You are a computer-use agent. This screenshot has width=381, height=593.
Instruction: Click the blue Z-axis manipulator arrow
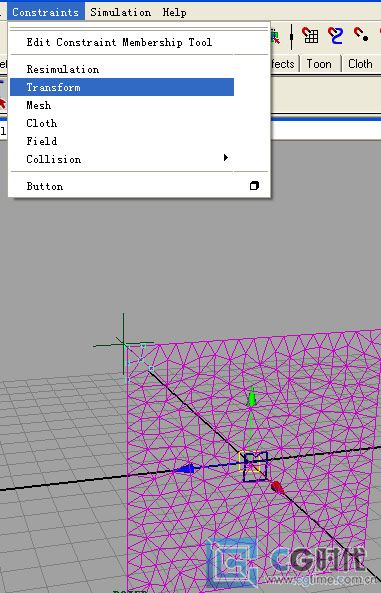(185, 469)
